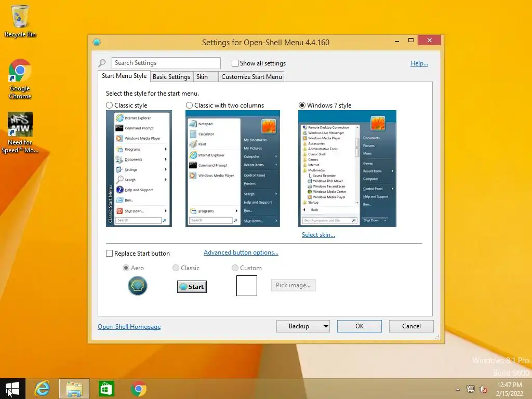The height and width of the screenshot is (399, 532).
Task: Click the search magnifier icon in settings
Action: pos(102,63)
